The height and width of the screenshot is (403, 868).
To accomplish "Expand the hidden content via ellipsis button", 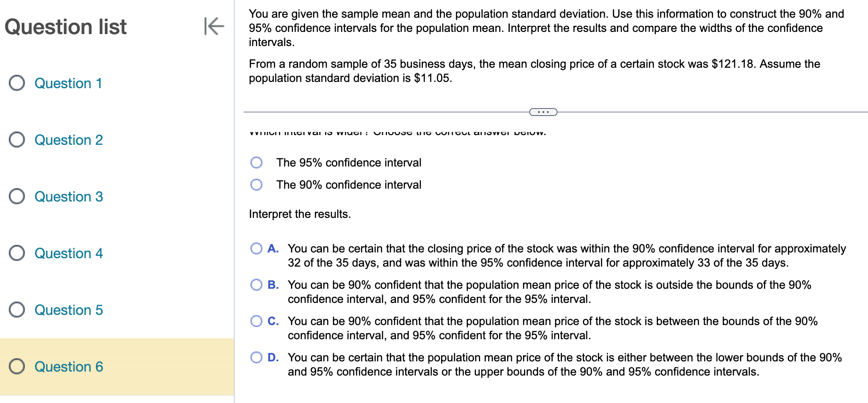I will (x=544, y=112).
